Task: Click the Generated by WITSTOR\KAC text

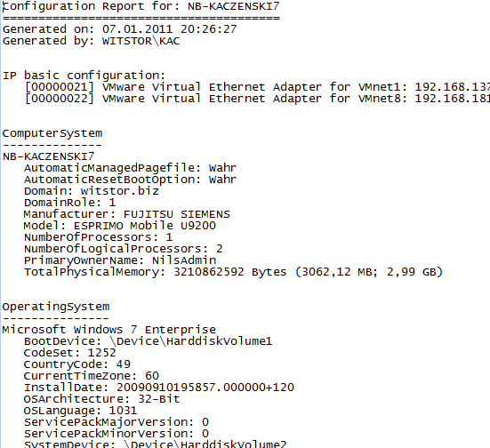Action: (x=91, y=41)
